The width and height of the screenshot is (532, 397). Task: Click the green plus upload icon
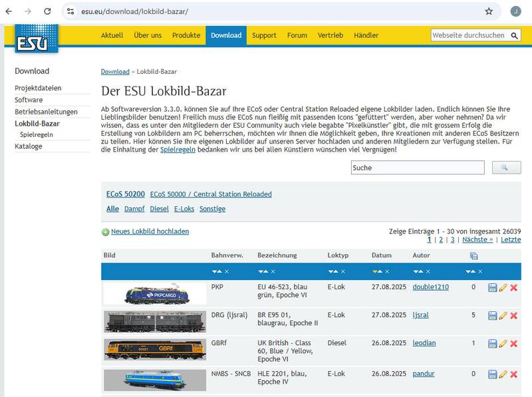(106, 232)
